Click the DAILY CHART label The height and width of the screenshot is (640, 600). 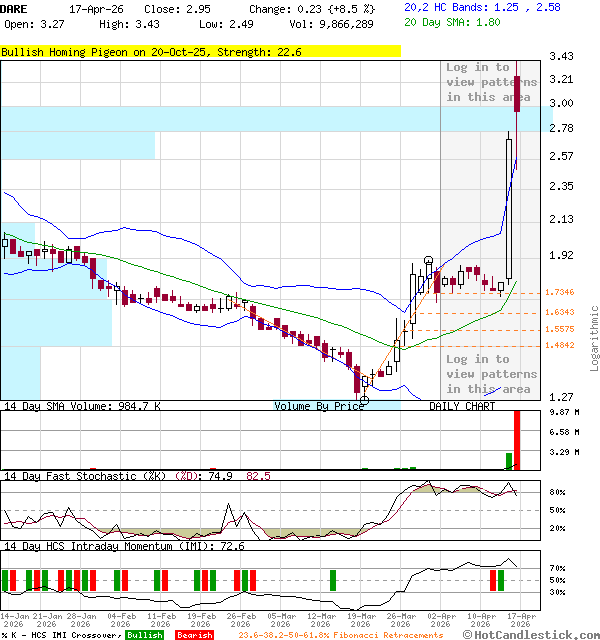click(x=462, y=407)
